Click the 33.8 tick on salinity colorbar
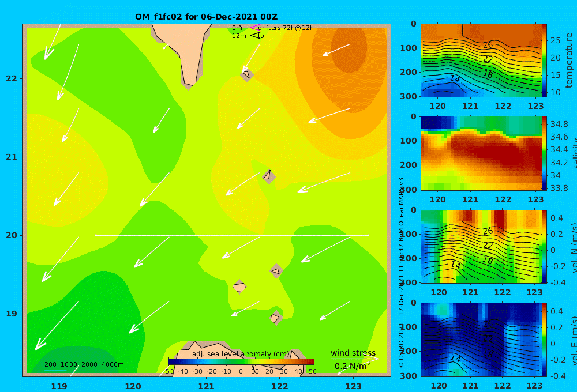577x392 pixels. pyautogui.click(x=559, y=188)
